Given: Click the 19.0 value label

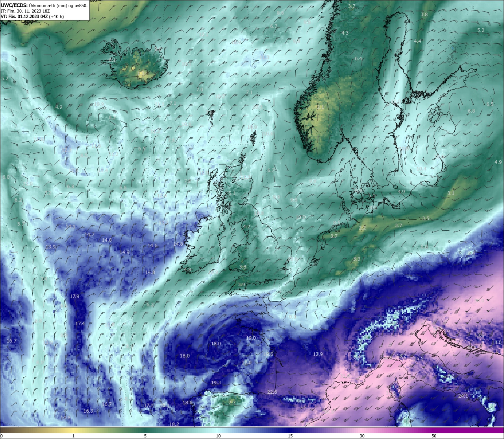Looking at the screenshot, I should (x=251, y=338).
